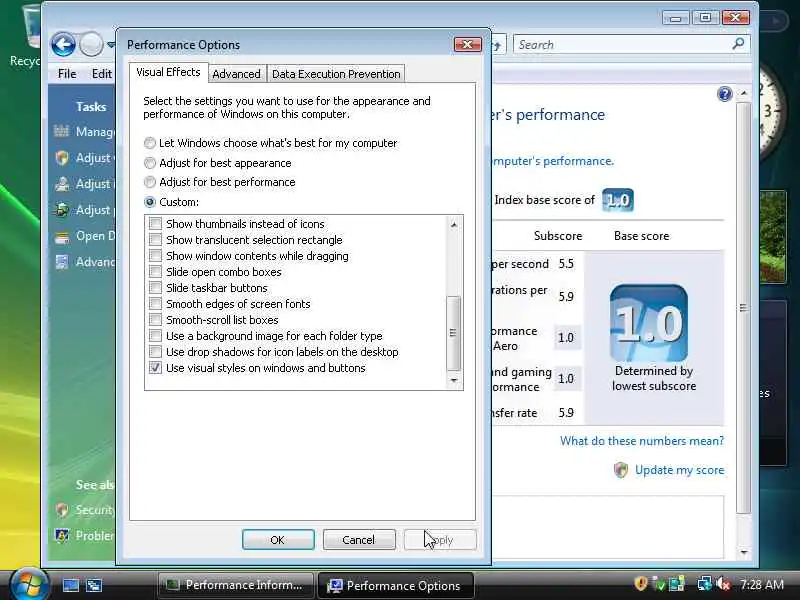This screenshot has width=800, height=600.
Task: Click the Problem Reports icon under See also
Action: coord(62,535)
